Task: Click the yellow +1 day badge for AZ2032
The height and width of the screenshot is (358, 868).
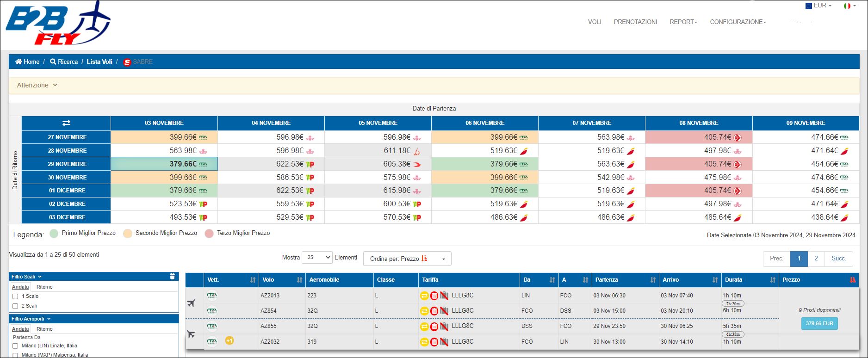Action: pos(229,341)
